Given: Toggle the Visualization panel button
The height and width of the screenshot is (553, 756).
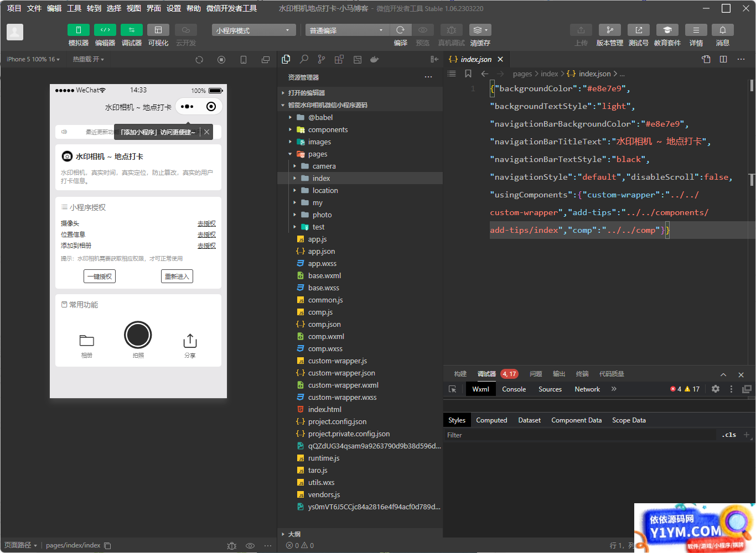Looking at the screenshot, I should [x=158, y=30].
